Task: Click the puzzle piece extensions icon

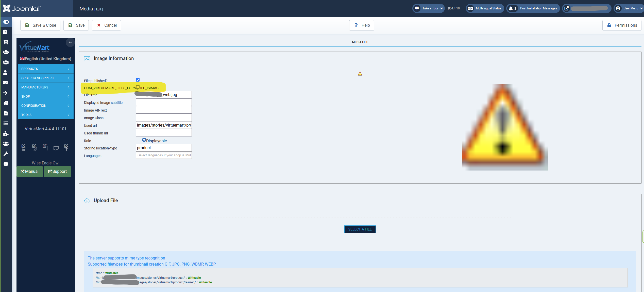Action: 6,133
